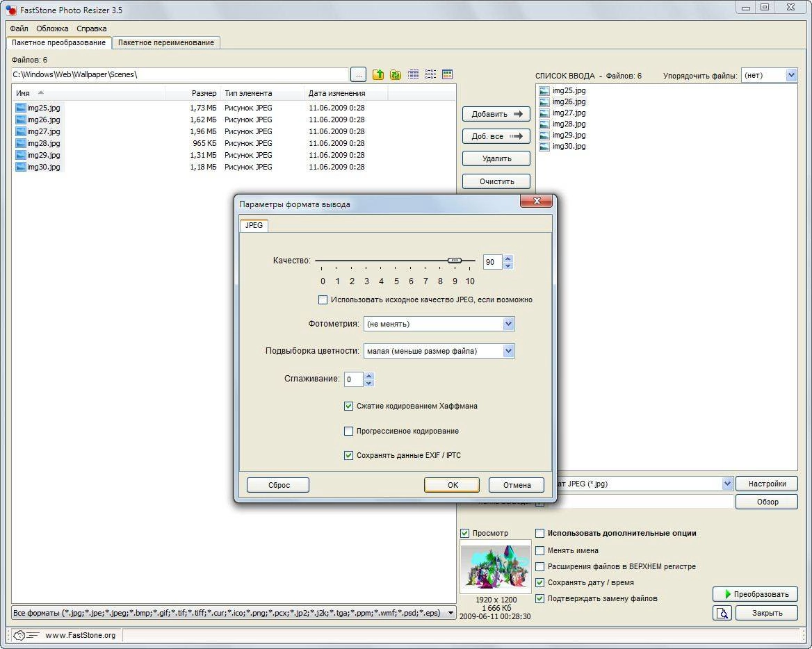Click the go-up-one-folder icon
Image resolution: width=812 pixels, height=649 pixels.
point(378,74)
